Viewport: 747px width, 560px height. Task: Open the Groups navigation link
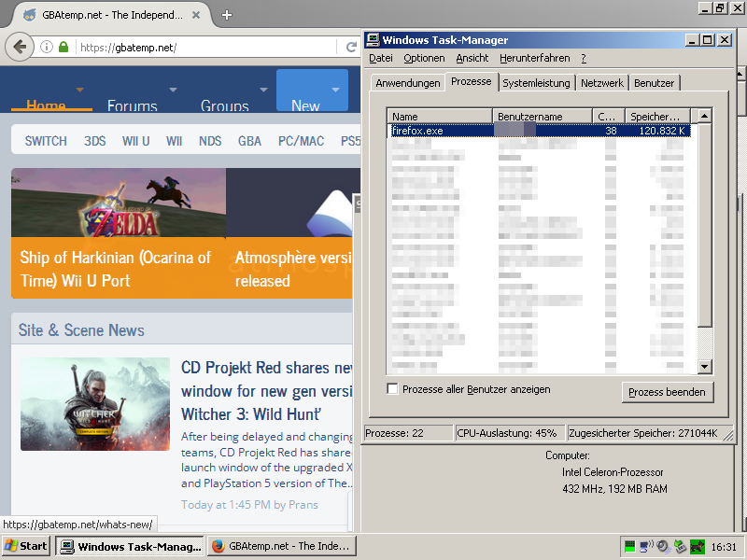pos(224,105)
